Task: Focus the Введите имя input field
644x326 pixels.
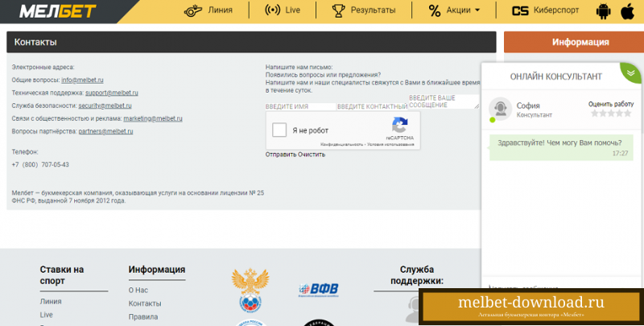Action: point(300,106)
